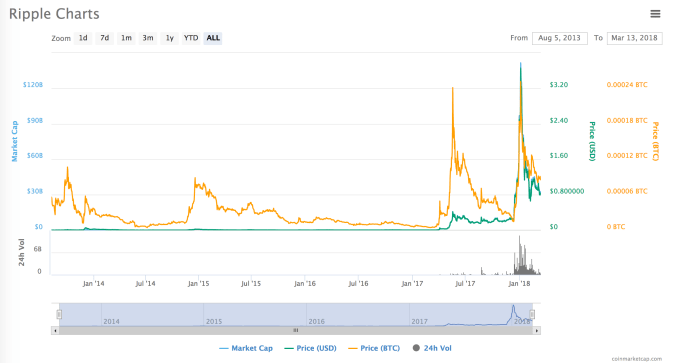Click the 2016 label in the navigator
680x363 pixels.
point(317,321)
